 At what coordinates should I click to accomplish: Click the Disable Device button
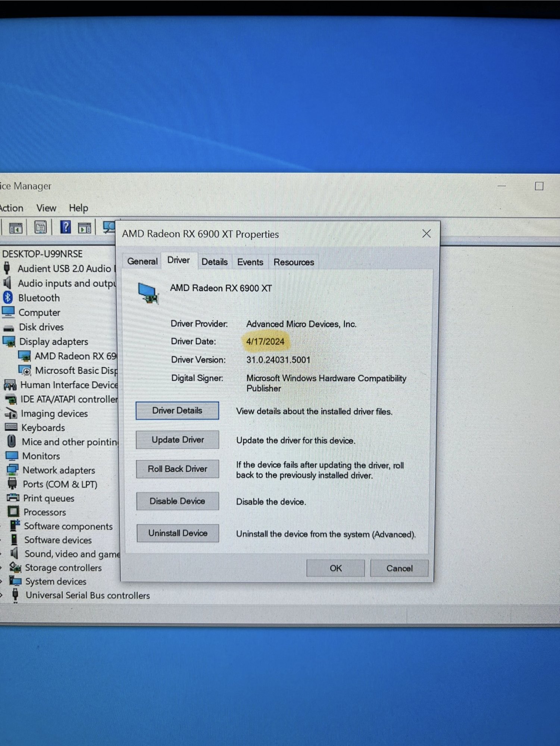(x=178, y=501)
